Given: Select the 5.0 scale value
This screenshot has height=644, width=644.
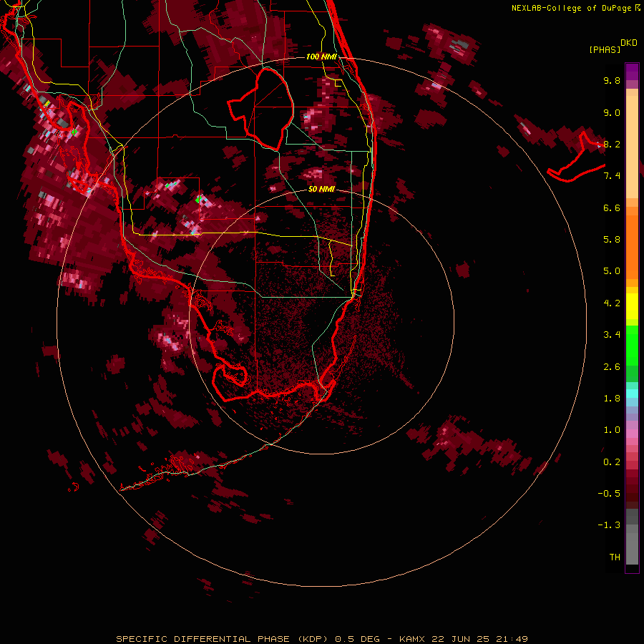Looking at the screenshot, I should pyautogui.click(x=612, y=271).
